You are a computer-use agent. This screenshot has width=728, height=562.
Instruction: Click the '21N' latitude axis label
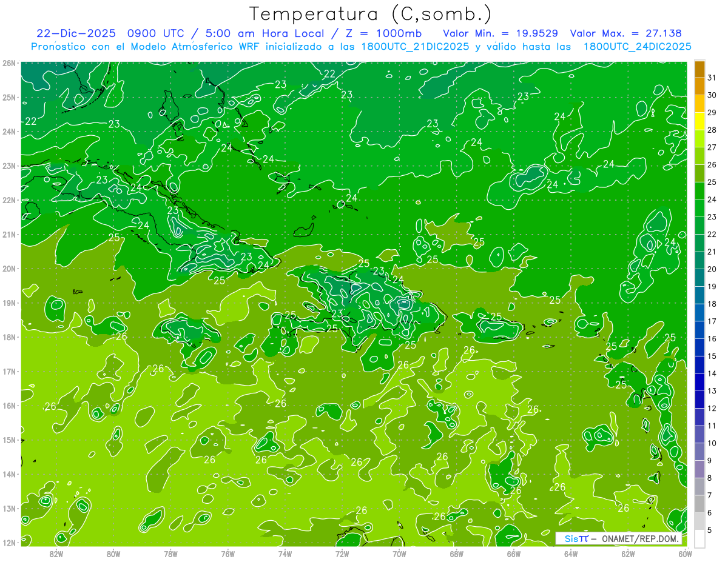click(x=9, y=234)
